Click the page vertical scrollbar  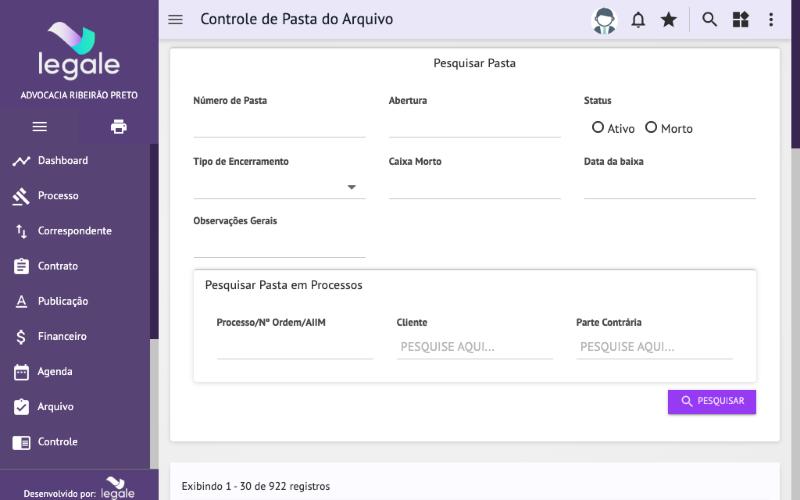[795, 74]
